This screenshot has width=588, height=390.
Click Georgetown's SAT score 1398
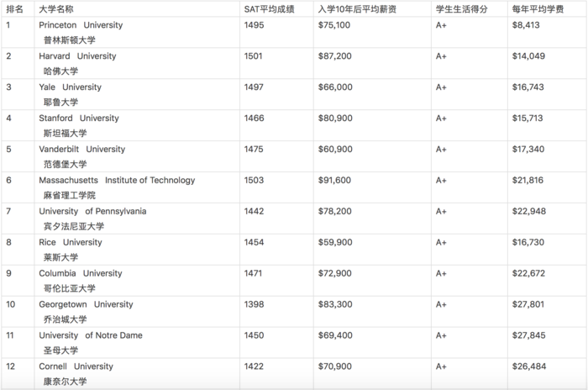(254, 304)
